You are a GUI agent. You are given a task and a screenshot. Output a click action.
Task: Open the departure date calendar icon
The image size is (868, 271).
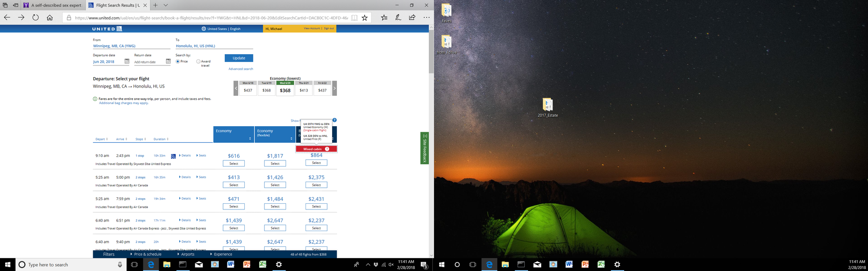[127, 62]
